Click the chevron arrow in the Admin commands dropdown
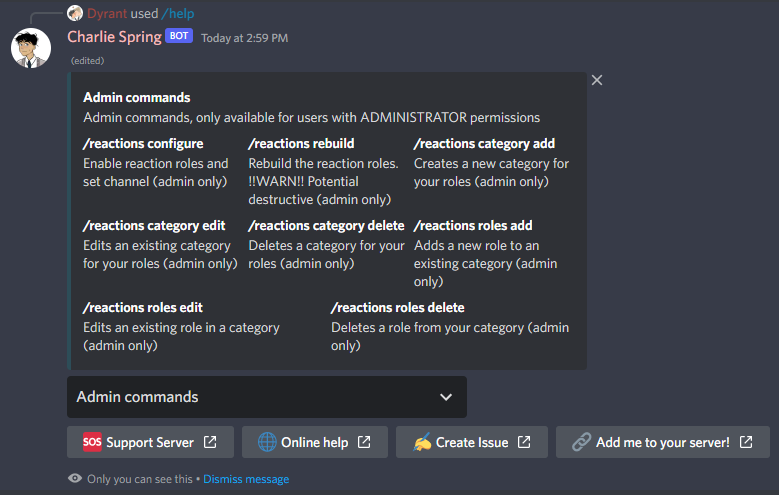This screenshot has height=495, width=779. (x=446, y=397)
